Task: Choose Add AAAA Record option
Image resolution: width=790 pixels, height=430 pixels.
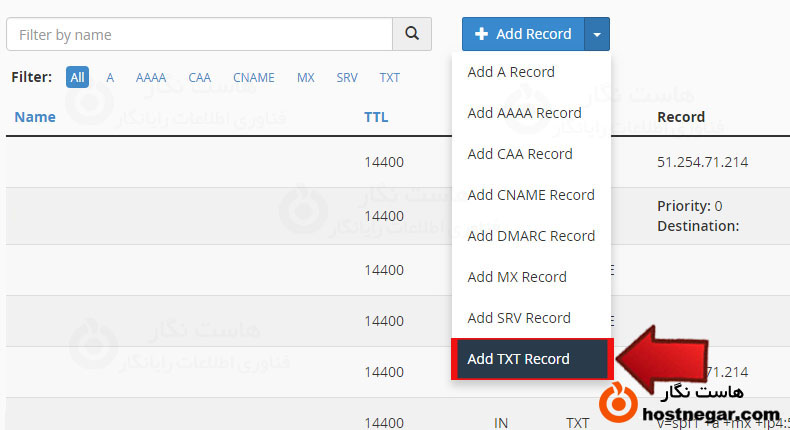Action: tap(524, 113)
